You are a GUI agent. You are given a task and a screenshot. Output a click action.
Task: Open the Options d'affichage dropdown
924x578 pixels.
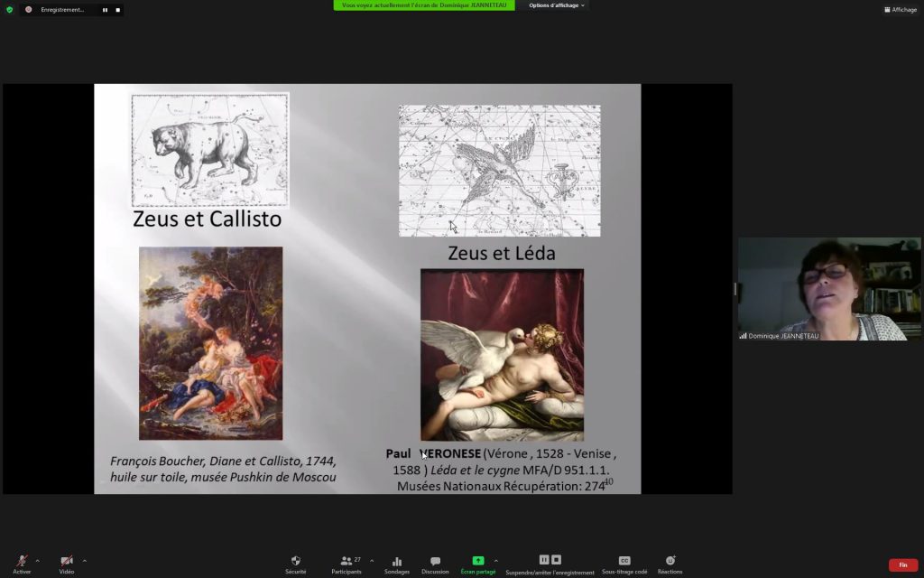556,5
